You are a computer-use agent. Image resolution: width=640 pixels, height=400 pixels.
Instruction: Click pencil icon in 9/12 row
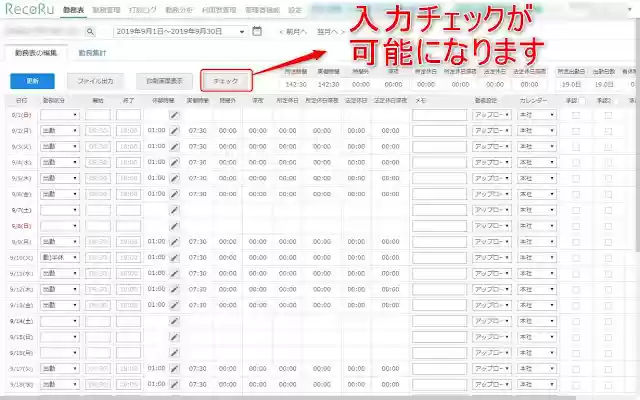[x=174, y=289]
